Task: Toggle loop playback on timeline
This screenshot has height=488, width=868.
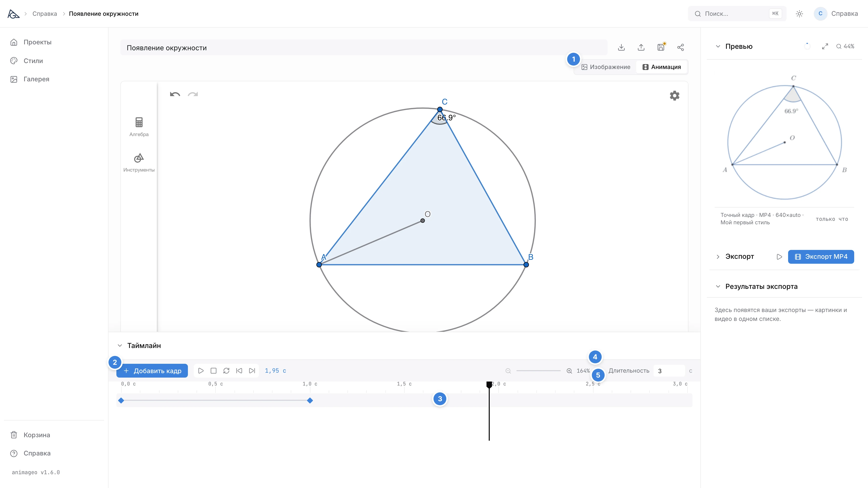Action: point(226,371)
